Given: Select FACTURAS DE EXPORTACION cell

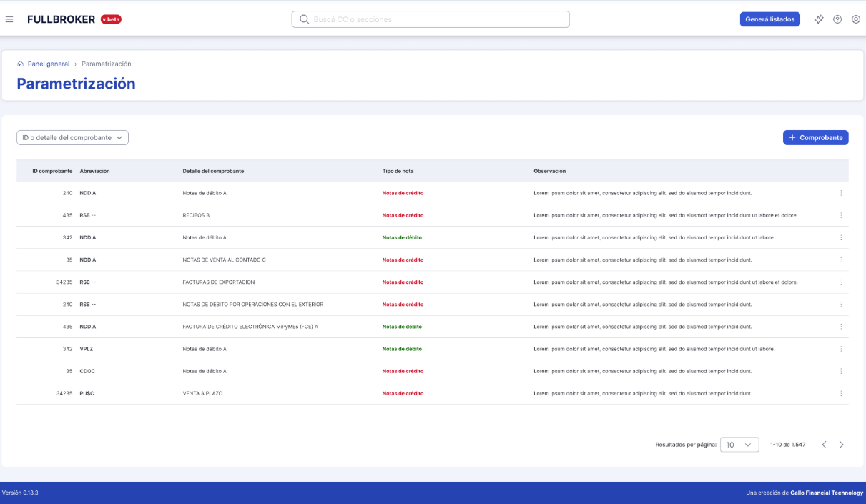Looking at the screenshot, I should 218,282.
